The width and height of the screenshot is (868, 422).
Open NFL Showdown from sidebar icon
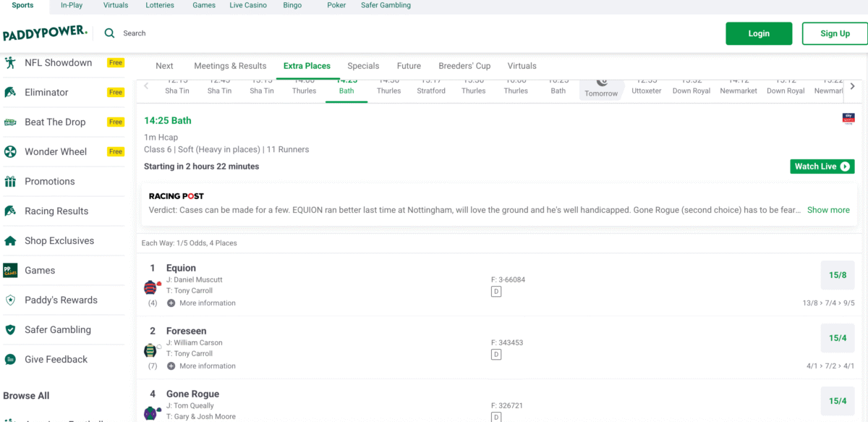pos(10,63)
